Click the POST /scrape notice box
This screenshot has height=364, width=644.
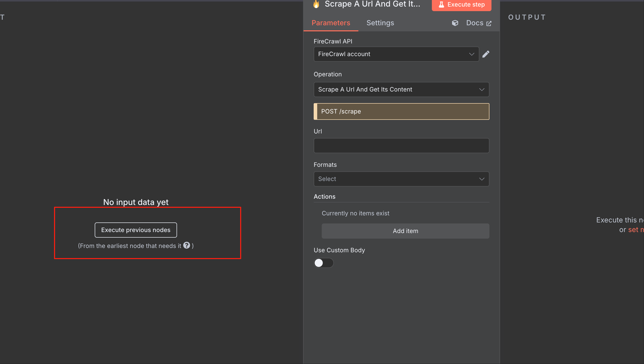401,111
